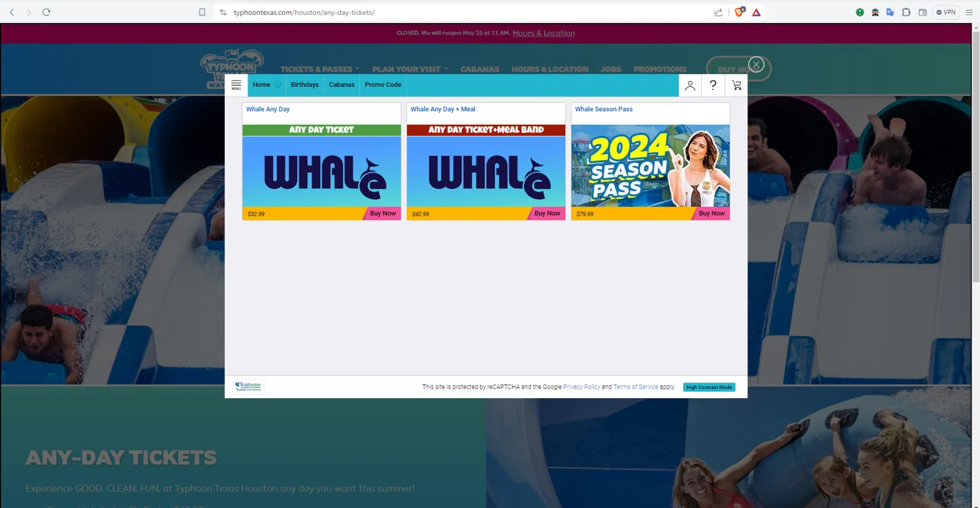Click the Whale Any Day title link
This screenshot has width=980, height=508.
(x=268, y=109)
